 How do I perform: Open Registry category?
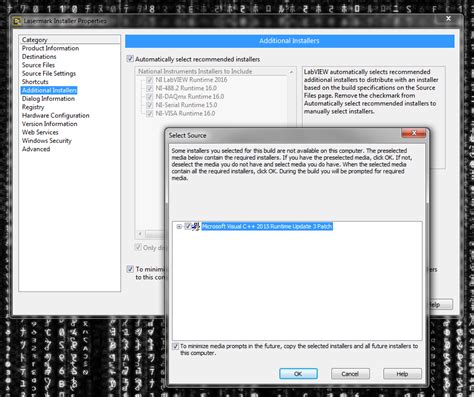[33, 107]
